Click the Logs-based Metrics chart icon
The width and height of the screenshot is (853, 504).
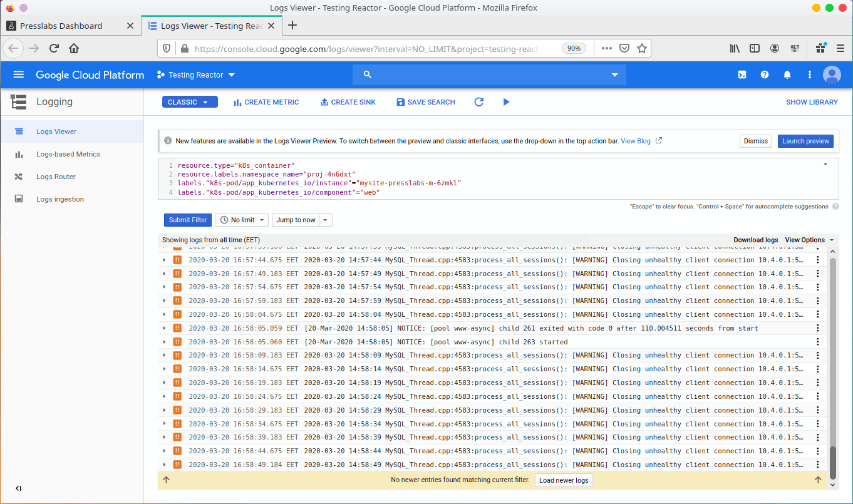point(19,154)
